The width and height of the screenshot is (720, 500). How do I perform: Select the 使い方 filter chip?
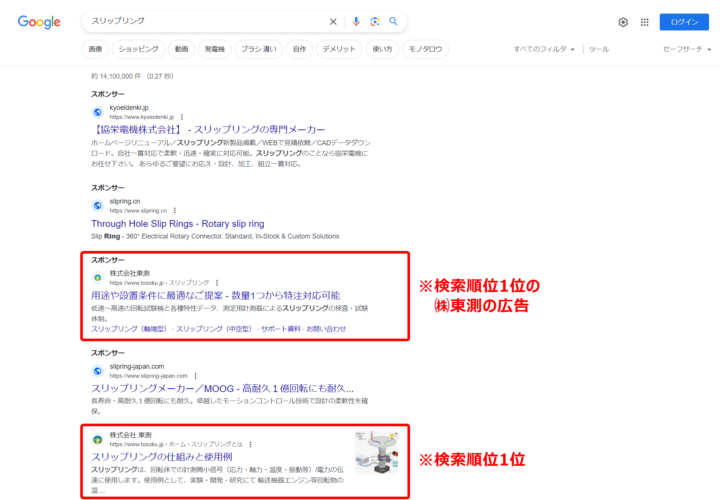point(382,49)
